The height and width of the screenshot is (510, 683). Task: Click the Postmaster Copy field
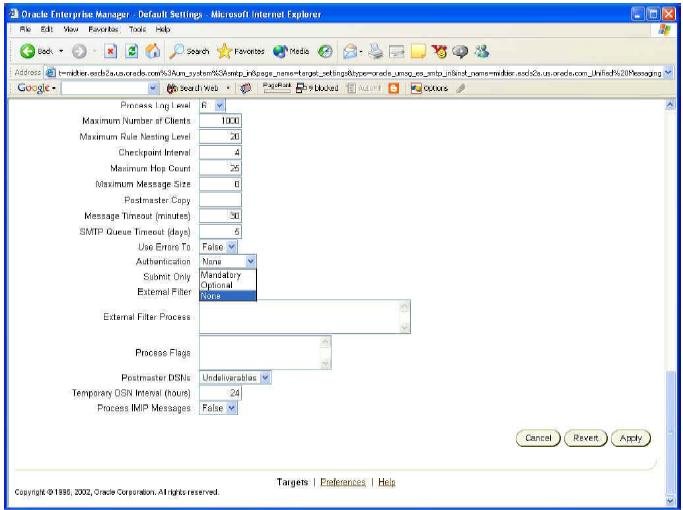point(220,200)
